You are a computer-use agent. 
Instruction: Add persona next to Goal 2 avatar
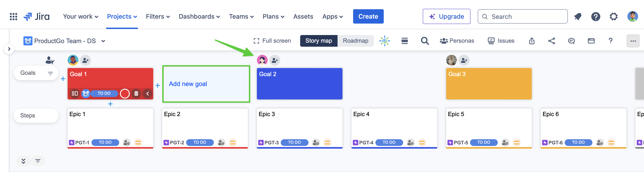pyautogui.click(x=275, y=60)
